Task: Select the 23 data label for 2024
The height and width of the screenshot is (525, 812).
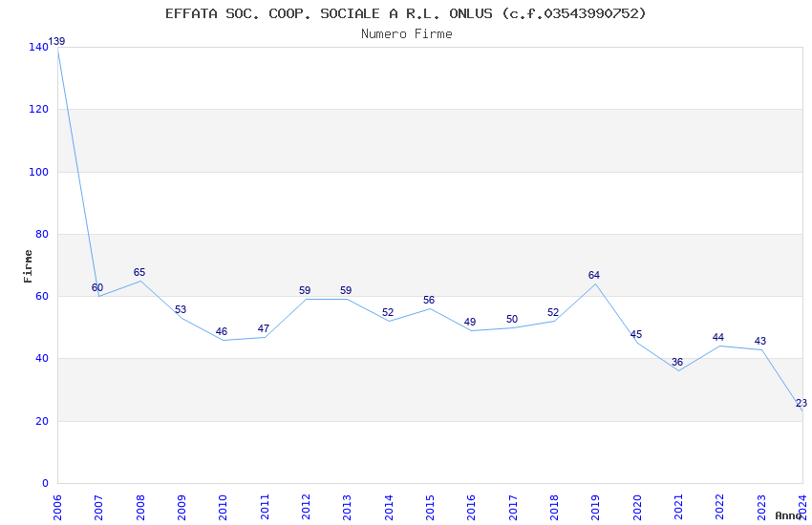Action: click(x=801, y=403)
